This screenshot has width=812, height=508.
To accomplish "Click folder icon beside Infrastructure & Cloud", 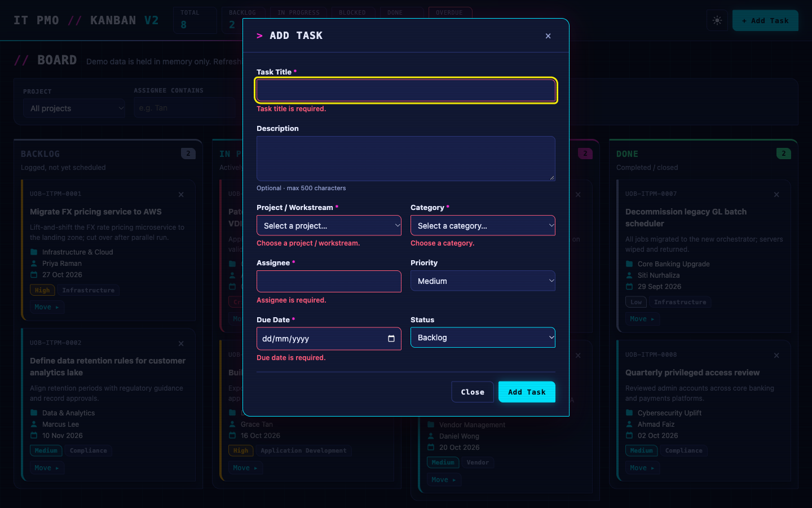I will pos(34,252).
